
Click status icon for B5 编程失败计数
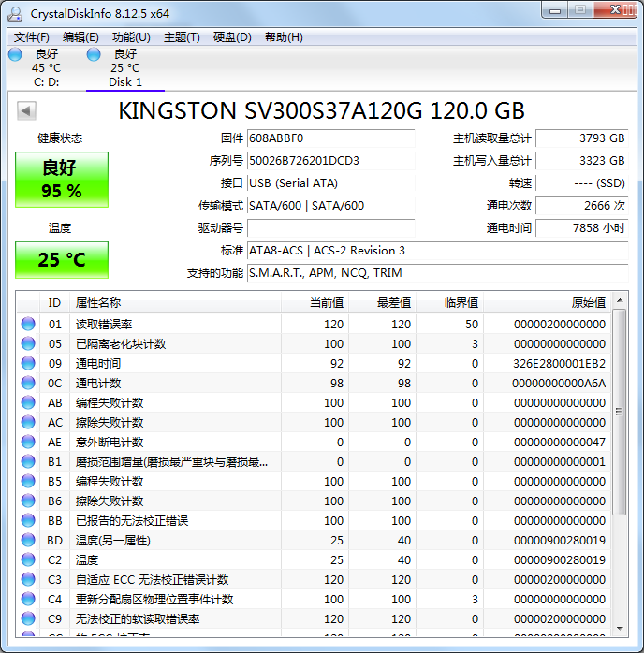(x=28, y=481)
